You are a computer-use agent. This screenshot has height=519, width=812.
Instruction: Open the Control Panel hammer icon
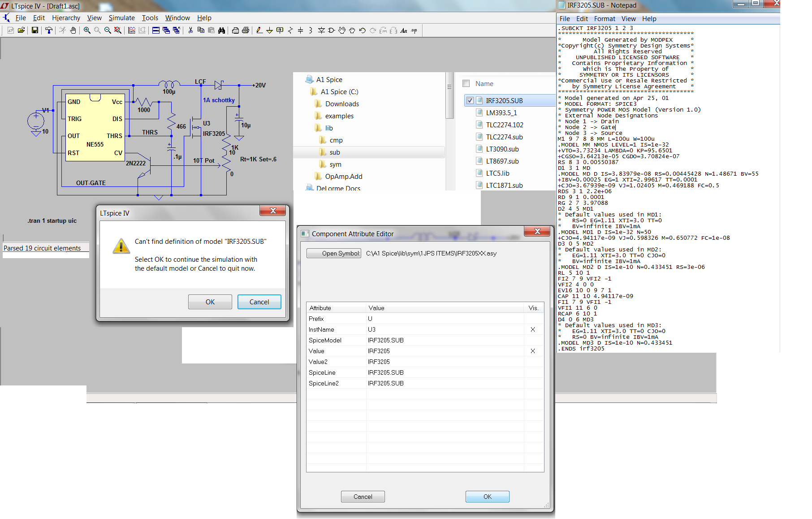click(x=48, y=30)
